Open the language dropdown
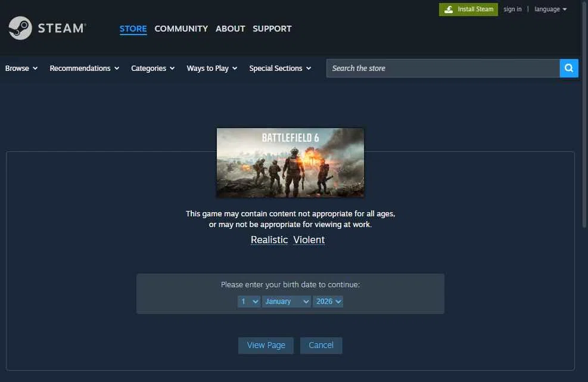588x382 pixels. [550, 9]
